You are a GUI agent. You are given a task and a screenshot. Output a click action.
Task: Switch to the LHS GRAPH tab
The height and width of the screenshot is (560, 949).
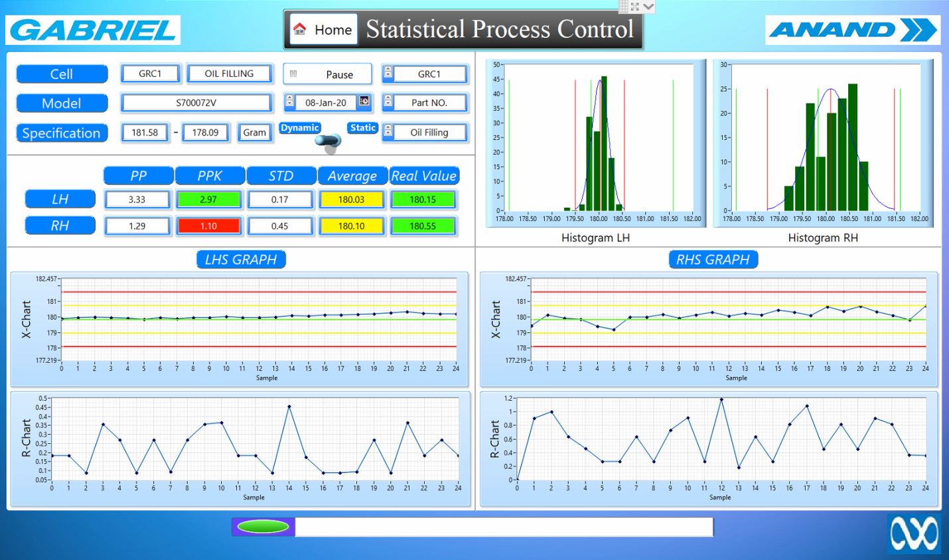point(241,259)
